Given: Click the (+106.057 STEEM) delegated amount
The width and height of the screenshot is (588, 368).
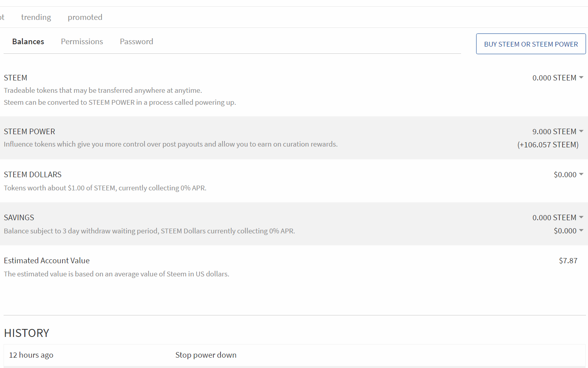Looking at the screenshot, I should click(x=548, y=145).
